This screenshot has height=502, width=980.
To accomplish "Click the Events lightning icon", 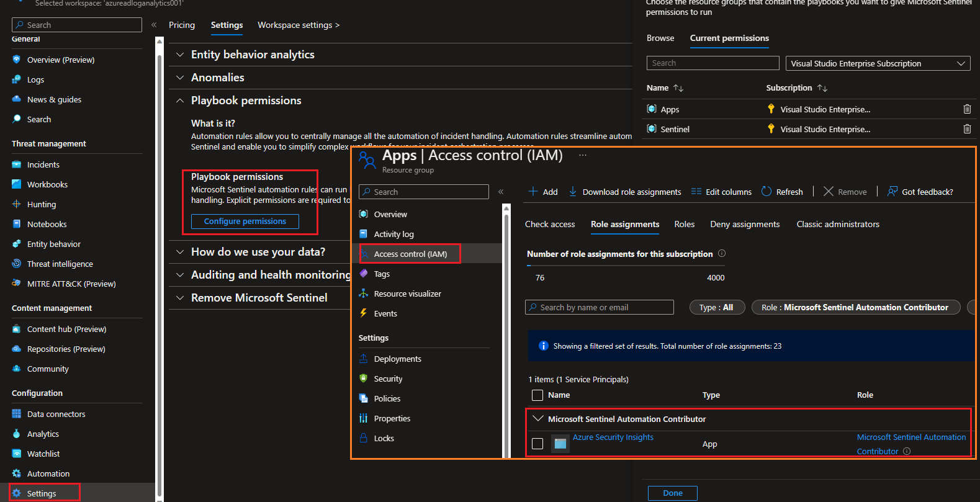I will click(364, 313).
